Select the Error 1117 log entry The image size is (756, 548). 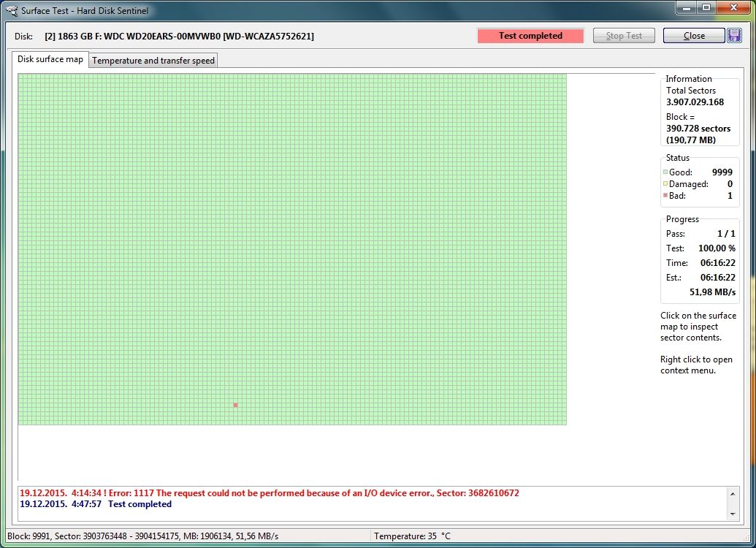(x=270, y=493)
